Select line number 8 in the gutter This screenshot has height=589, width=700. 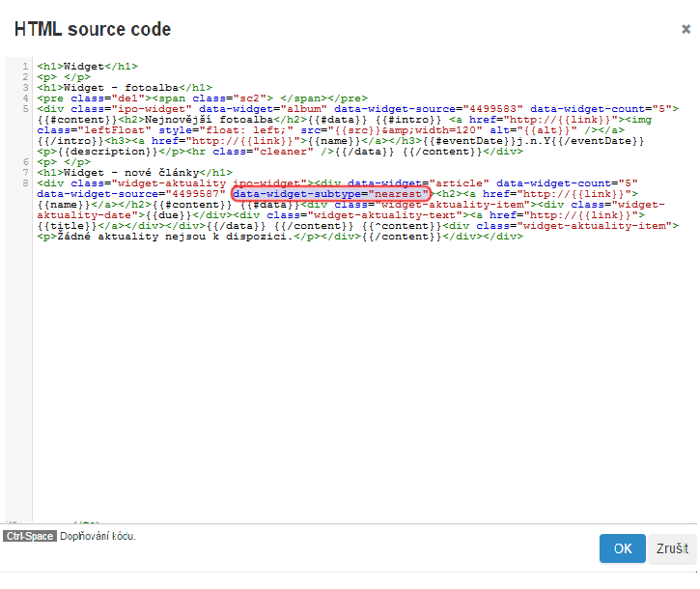25,182
